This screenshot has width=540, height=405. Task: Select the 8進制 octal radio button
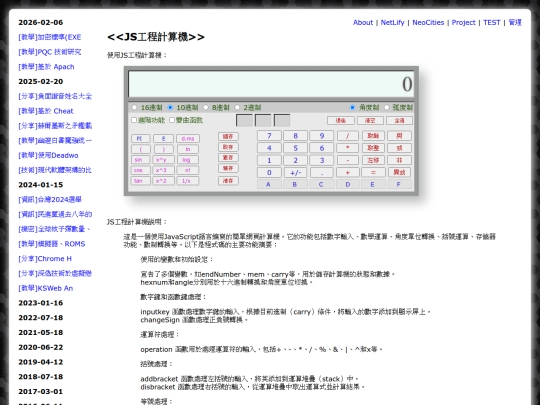(x=206, y=107)
